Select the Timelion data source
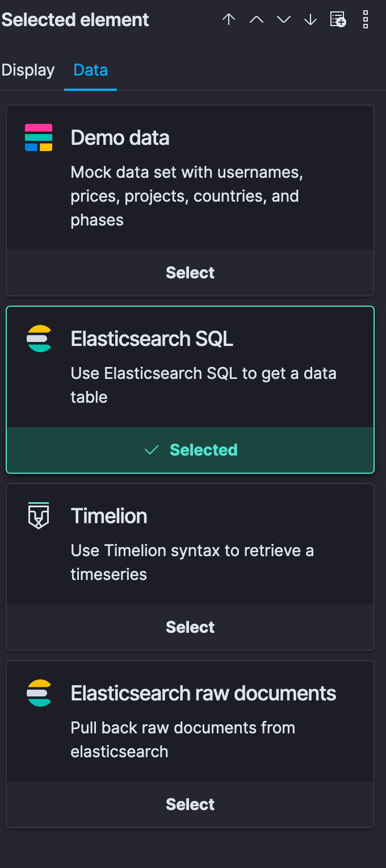Screen dimensions: 386x868 190,627
